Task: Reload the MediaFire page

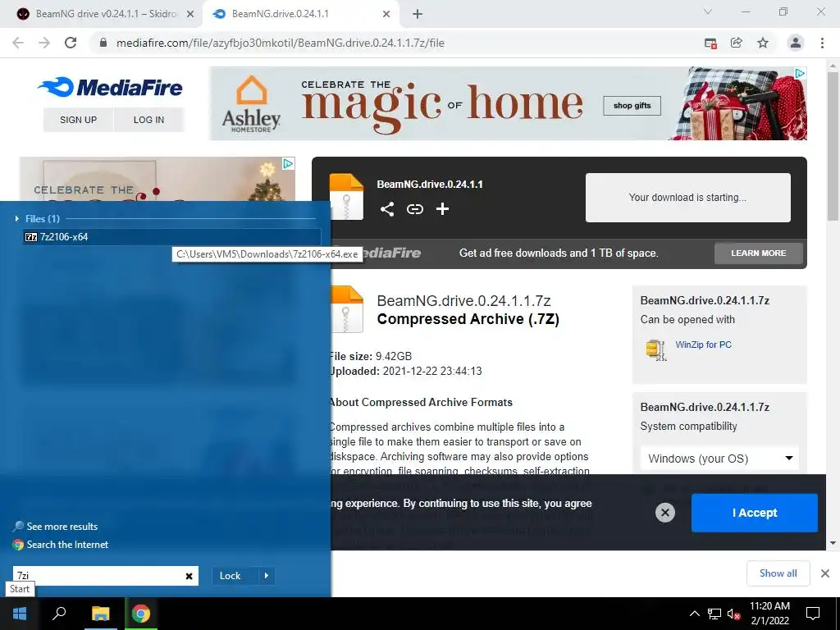Action: pos(71,43)
